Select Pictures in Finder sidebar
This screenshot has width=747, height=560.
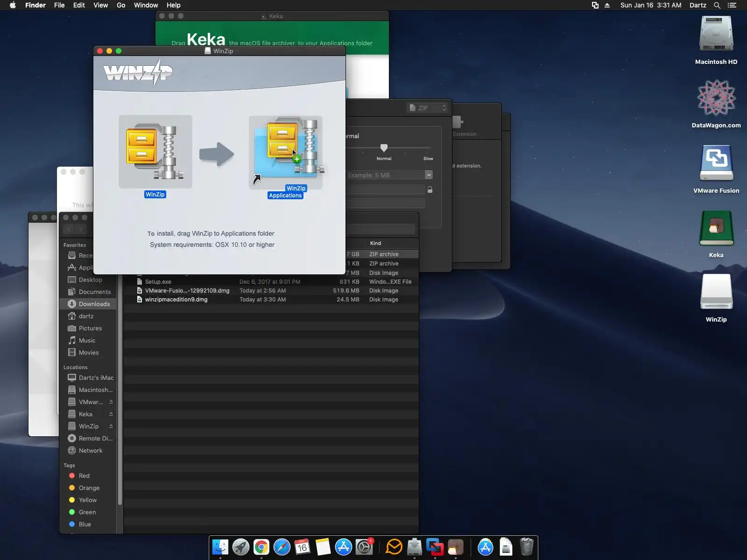click(x=88, y=328)
